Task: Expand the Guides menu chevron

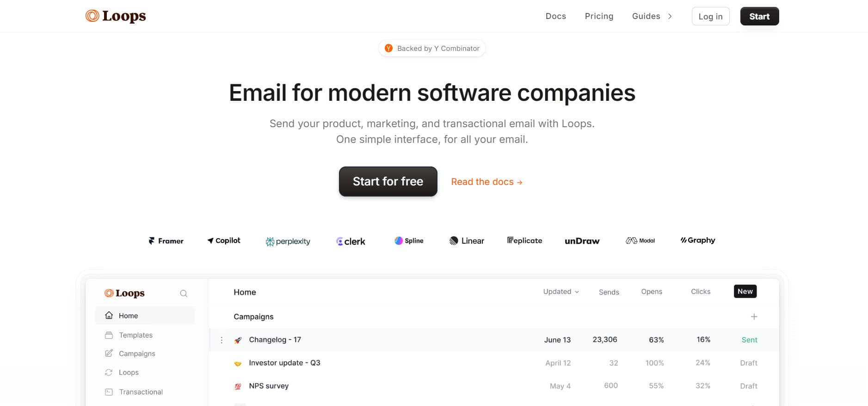Action: [670, 17]
